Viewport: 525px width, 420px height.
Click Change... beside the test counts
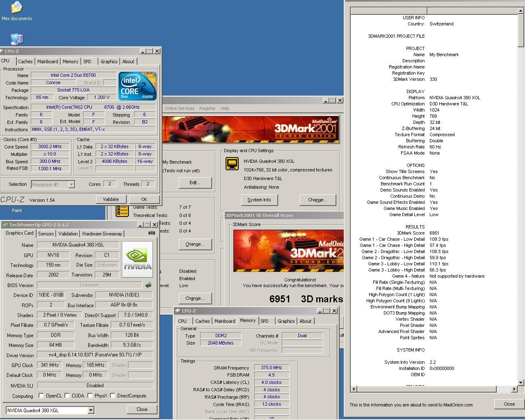coord(195,244)
